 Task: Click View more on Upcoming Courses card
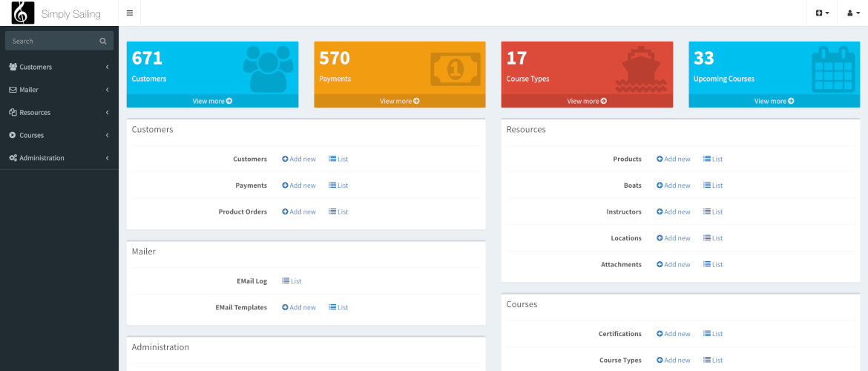(x=775, y=101)
